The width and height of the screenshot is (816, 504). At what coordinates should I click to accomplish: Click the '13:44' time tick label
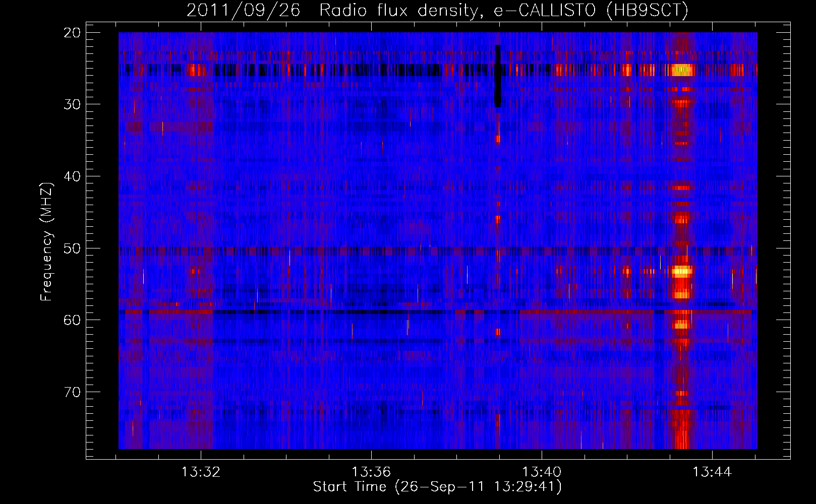click(x=712, y=472)
